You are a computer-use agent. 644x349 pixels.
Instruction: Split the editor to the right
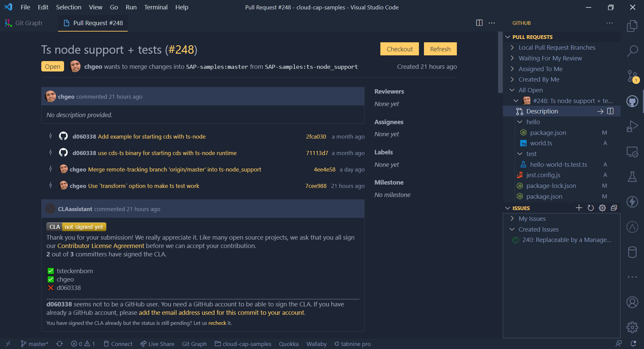tap(479, 23)
